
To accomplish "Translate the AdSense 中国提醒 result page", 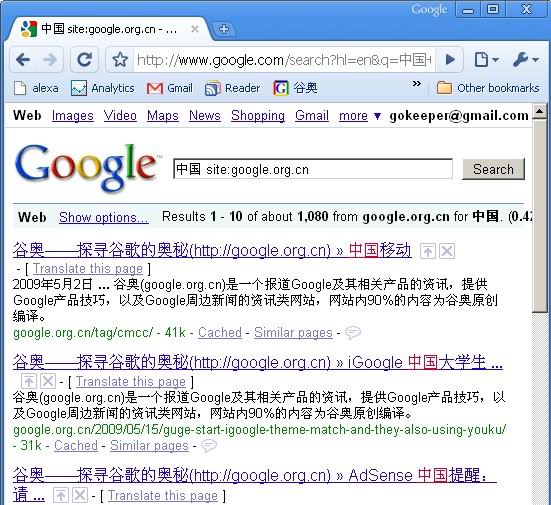I will tap(163, 496).
